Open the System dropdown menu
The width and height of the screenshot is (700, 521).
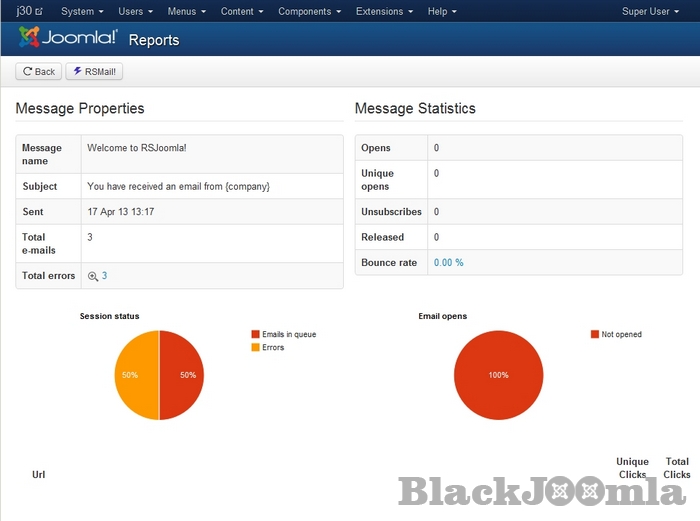pos(82,12)
